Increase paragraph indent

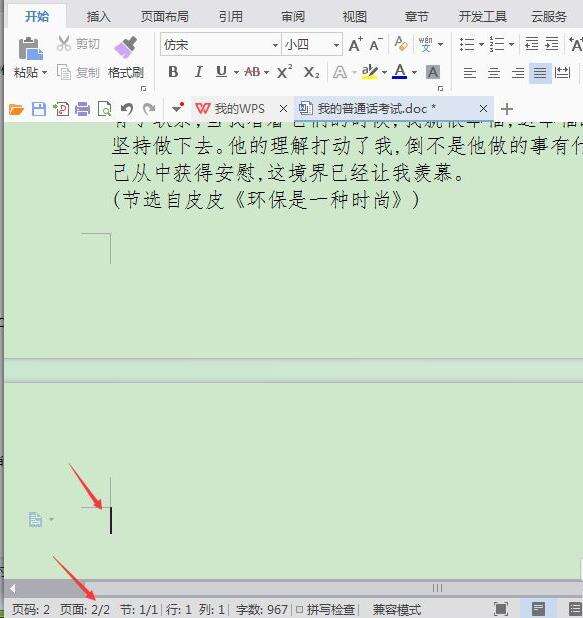coord(552,44)
